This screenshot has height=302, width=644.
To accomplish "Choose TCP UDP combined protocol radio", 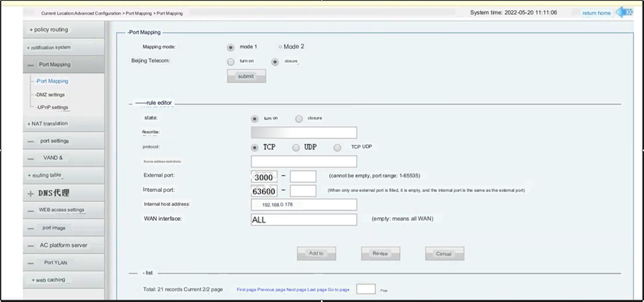I will pos(337,148).
